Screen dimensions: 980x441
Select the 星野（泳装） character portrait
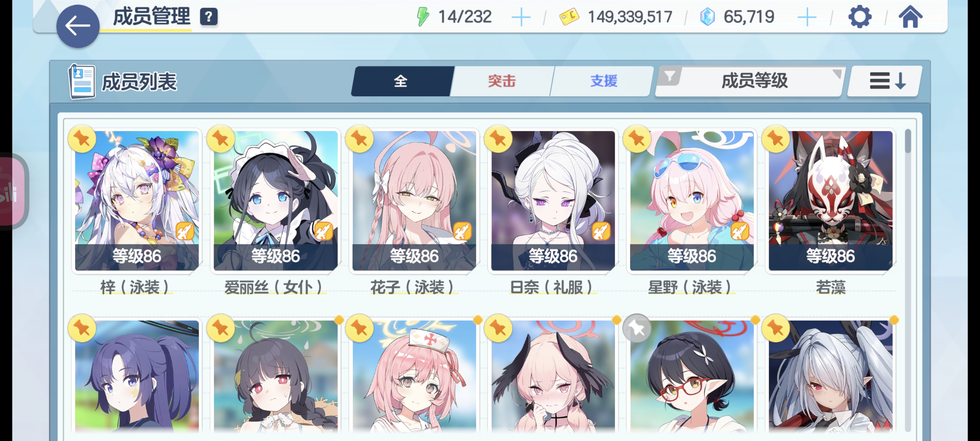point(691,201)
